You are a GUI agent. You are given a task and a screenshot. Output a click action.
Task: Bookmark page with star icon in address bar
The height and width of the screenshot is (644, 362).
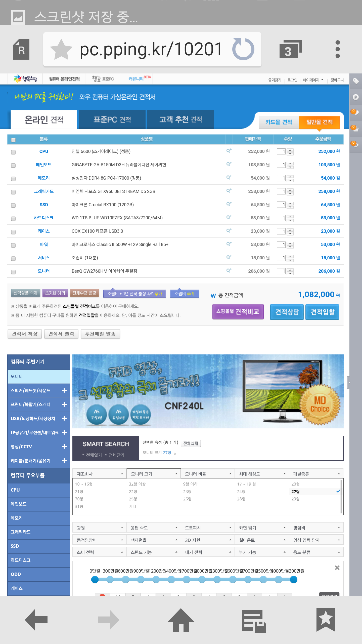(61, 49)
